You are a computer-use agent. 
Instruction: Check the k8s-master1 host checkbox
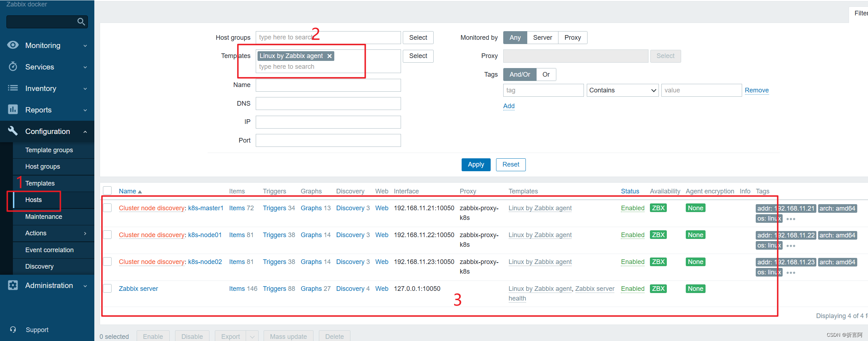point(107,208)
